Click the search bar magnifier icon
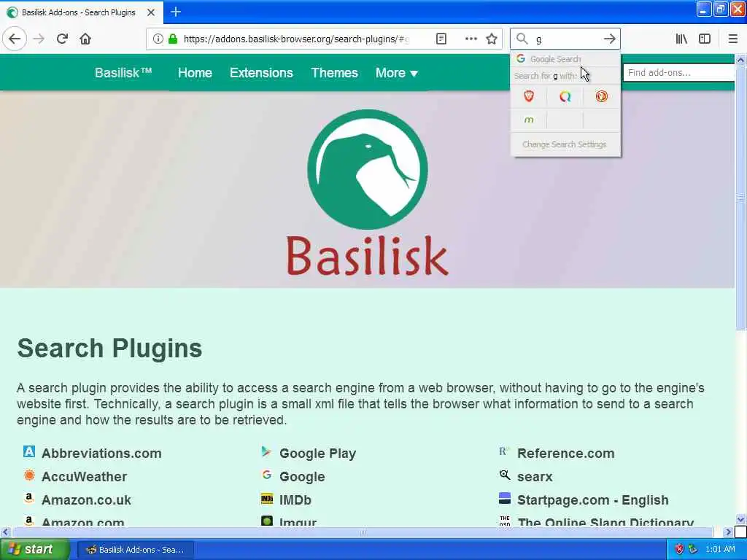Image resolution: width=747 pixels, height=560 pixels. point(522,39)
